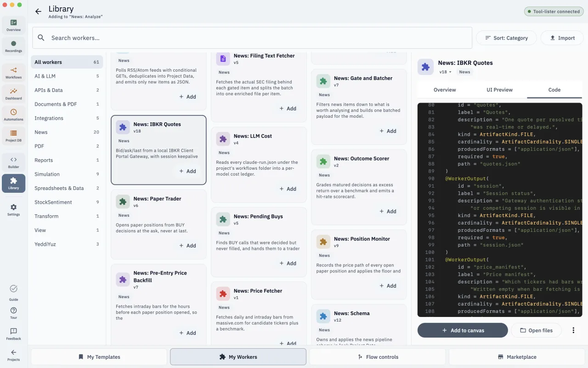Click the News: Gate and Batcher icon
Screen dimensions: 588x368
323,81
